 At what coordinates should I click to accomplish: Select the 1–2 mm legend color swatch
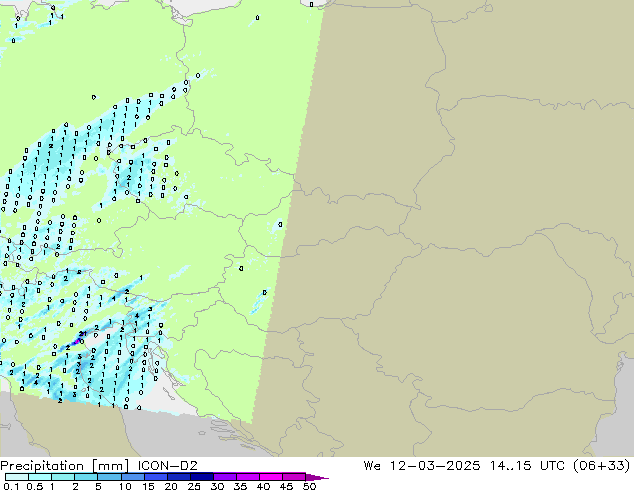click(63, 477)
